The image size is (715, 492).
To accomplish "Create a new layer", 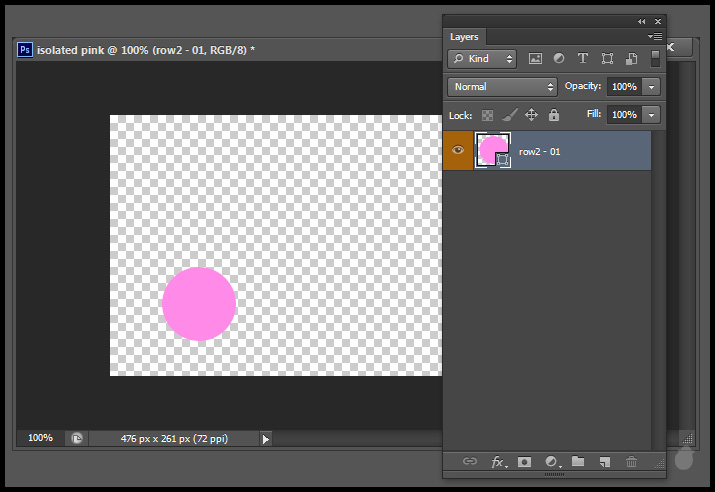I will click(x=604, y=461).
